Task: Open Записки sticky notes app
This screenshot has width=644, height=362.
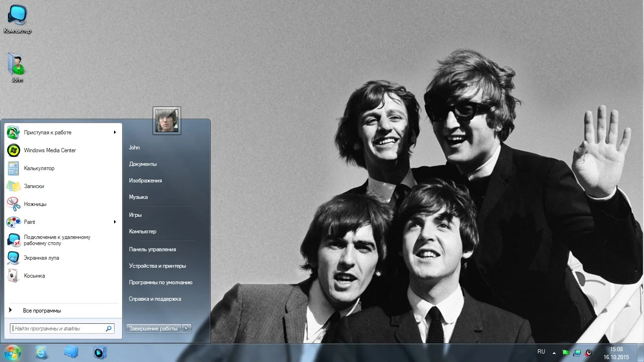Action: [34, 186]
